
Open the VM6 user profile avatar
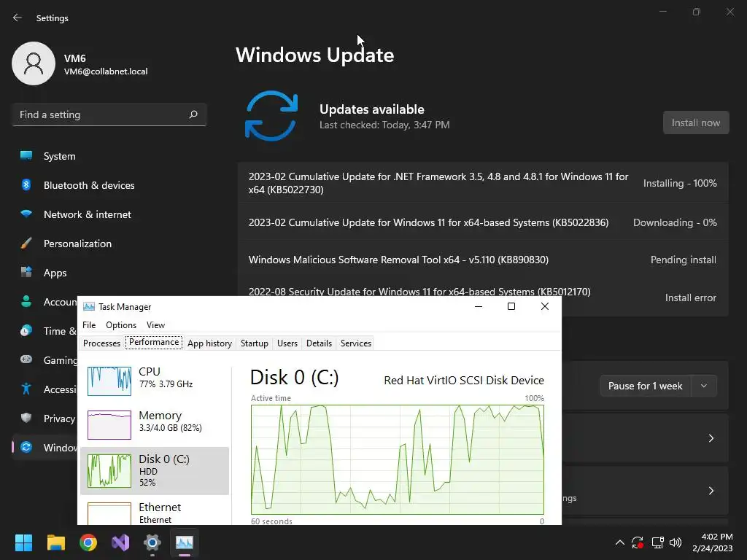34,63
